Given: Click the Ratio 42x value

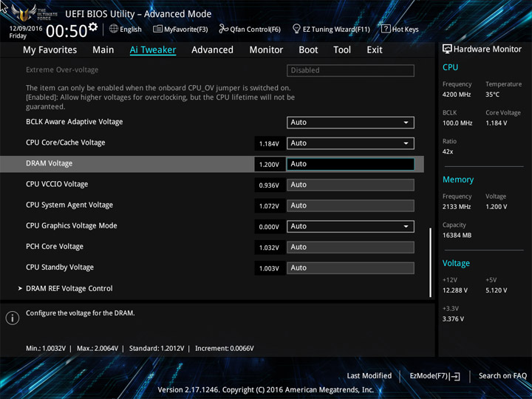Looking at the screenshot, I should 448,151.
